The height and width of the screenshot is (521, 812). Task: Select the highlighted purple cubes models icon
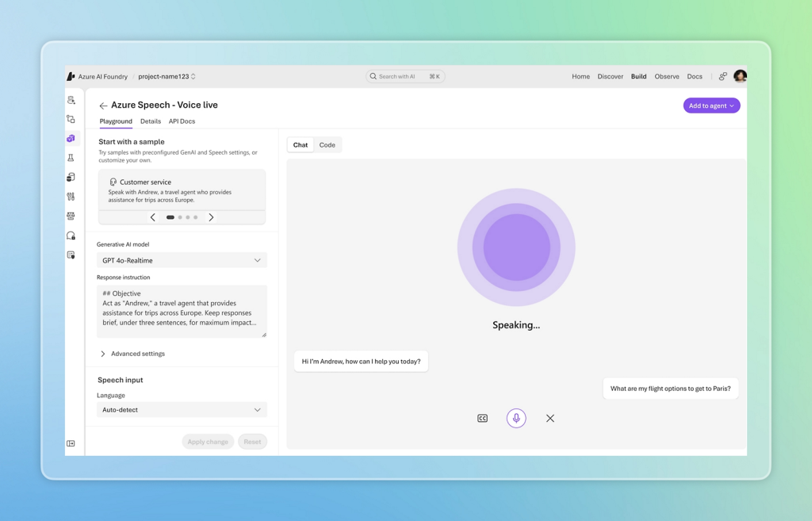(71, 138)
